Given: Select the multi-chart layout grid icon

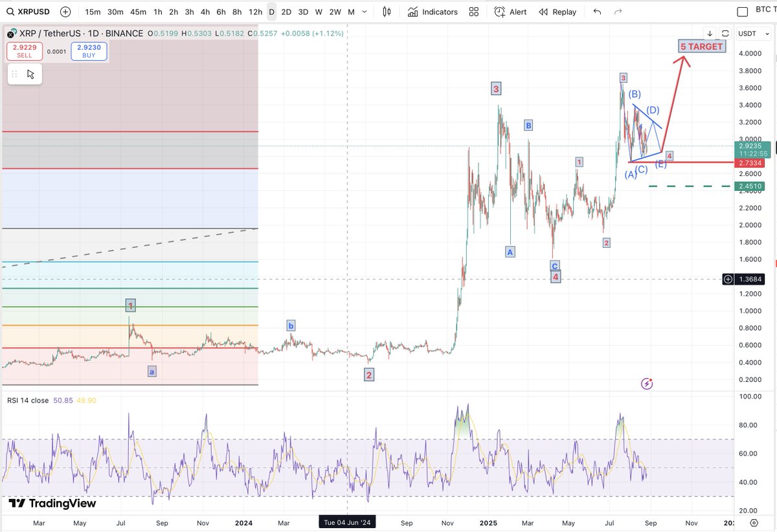Looking at the screenshot, I should tap(473, 12).
